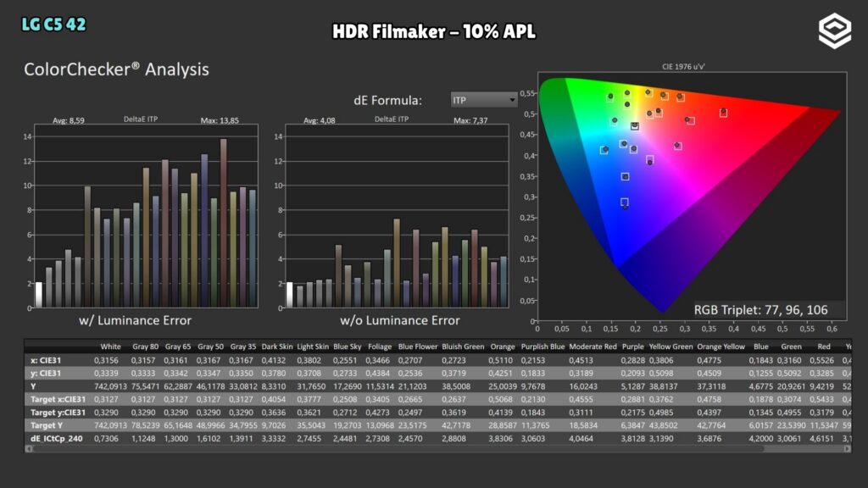
Task: Click the 'Foliage' column header
Action: tap(380, 347)
